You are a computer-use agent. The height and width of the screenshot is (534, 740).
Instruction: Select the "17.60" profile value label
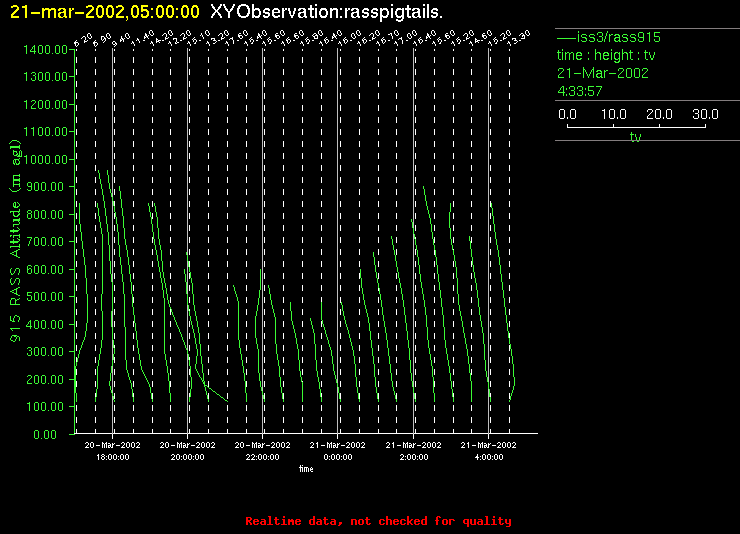pos(236,38)
